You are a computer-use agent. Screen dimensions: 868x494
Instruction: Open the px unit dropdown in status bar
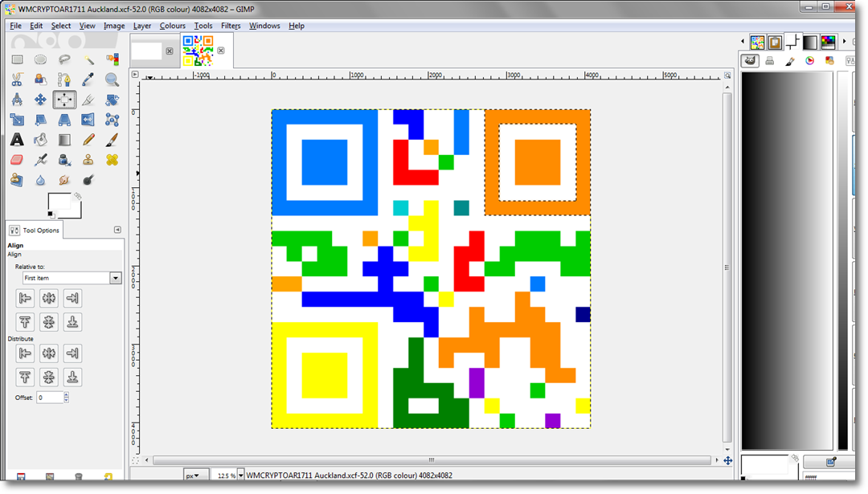195,476
